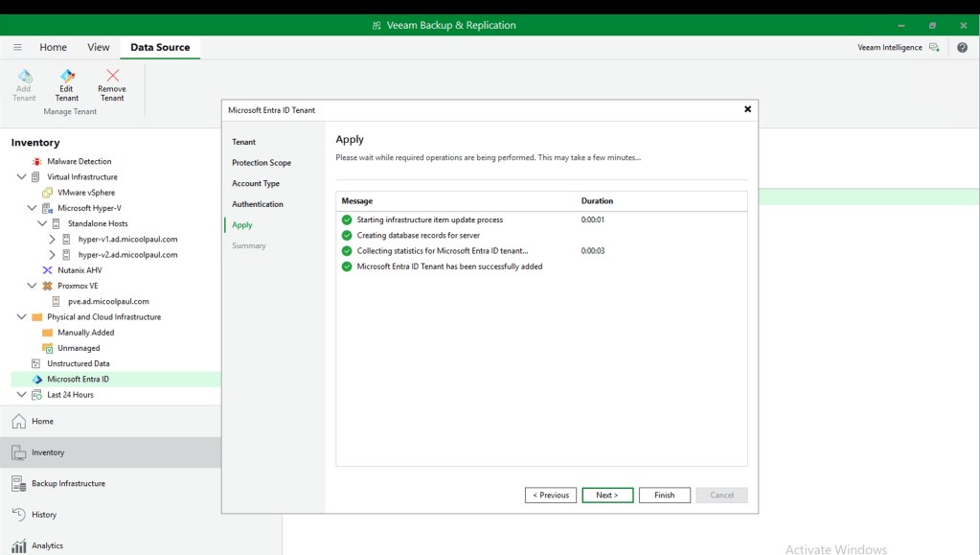Collapse the Microsoft Hyper-V tree node
The height and width of the screenshot is (555, 980).
tap(32, 208)
